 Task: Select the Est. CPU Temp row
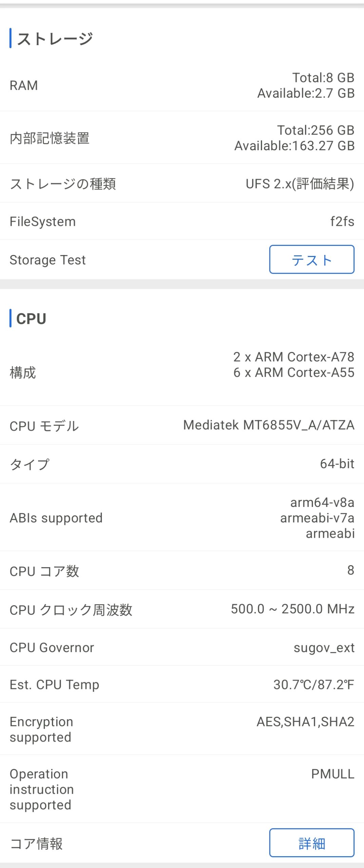(182, 684)
